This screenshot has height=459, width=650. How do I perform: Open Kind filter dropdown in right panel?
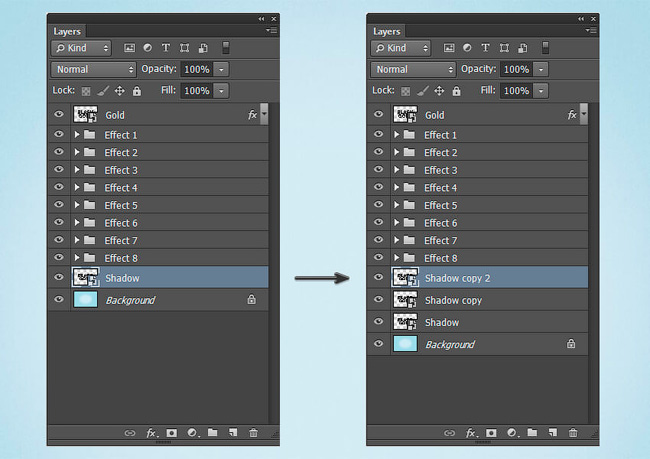tap(400, 48)
